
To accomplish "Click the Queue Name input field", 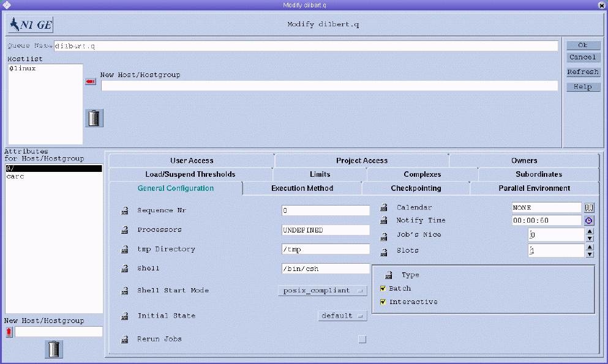I will [306, 46].
